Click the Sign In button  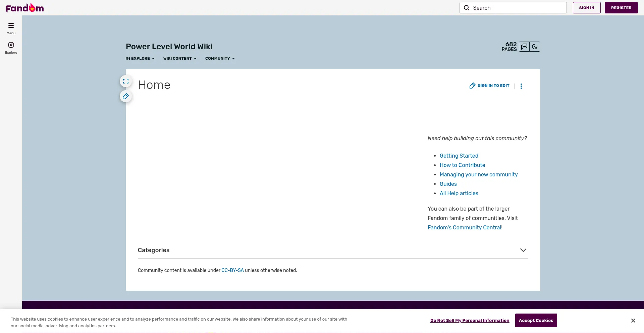click(586, 8)
